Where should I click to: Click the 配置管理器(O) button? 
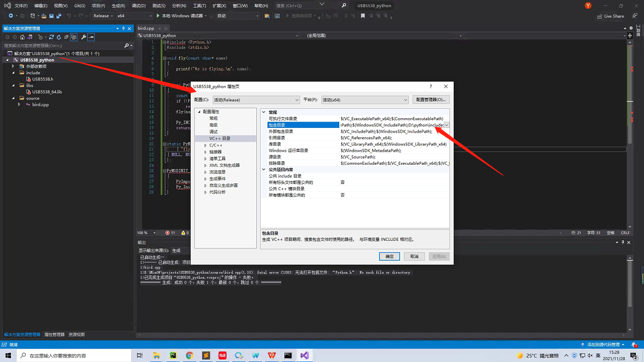(x=431, y=99)
